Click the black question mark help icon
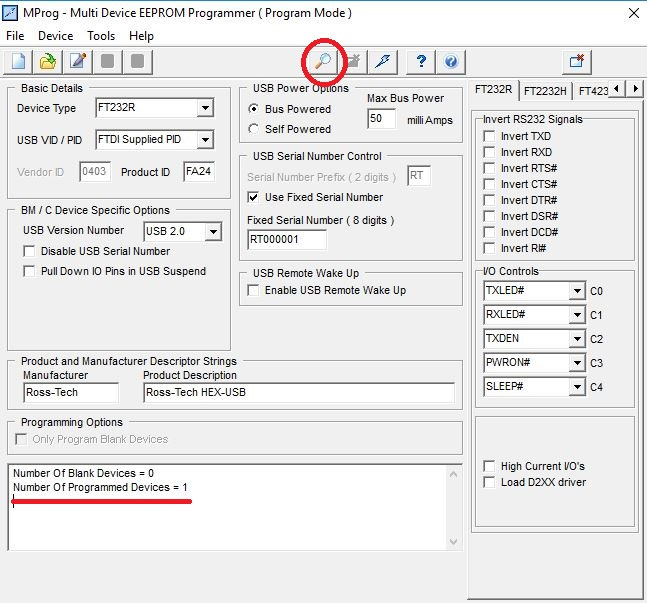This screenshot has height=603, width=647. click(421, 62)
